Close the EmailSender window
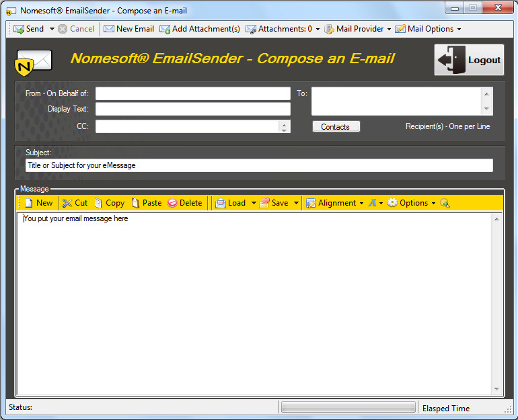 tap(498, 7)
